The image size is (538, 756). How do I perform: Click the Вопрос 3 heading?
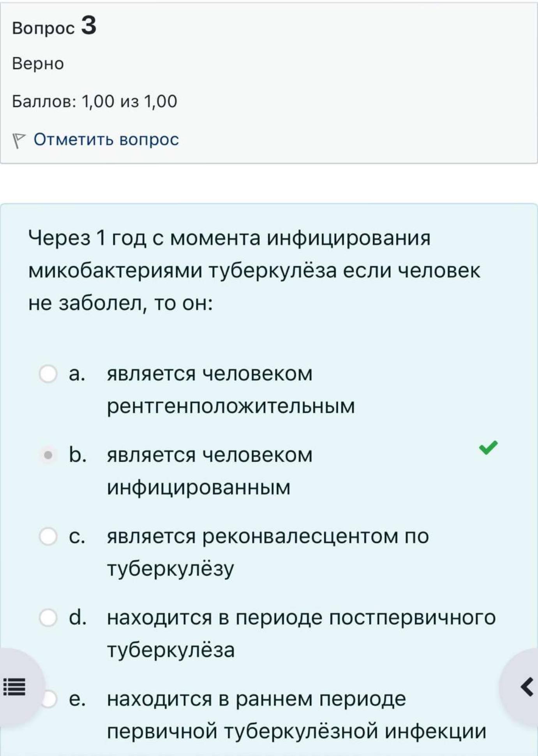click(54, 26)
